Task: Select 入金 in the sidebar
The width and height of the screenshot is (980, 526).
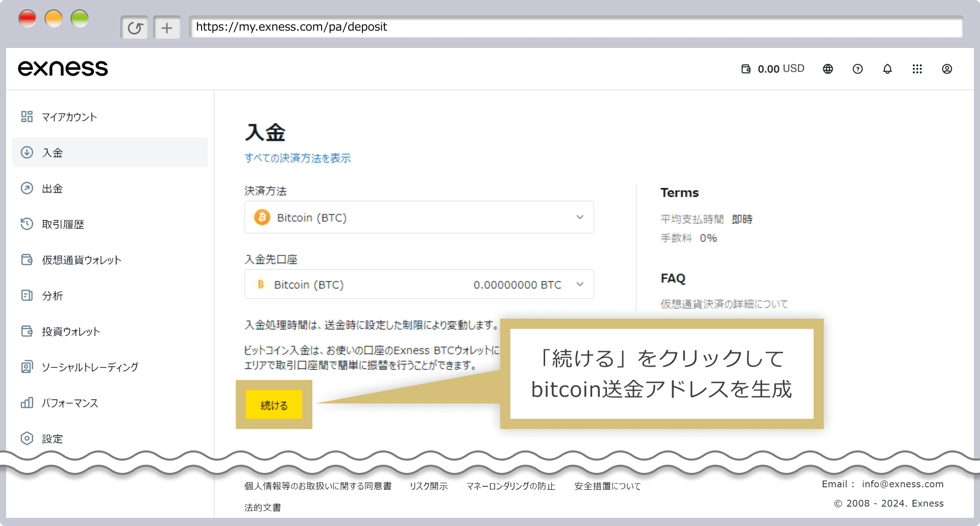Action: click(x=110, y=152)
